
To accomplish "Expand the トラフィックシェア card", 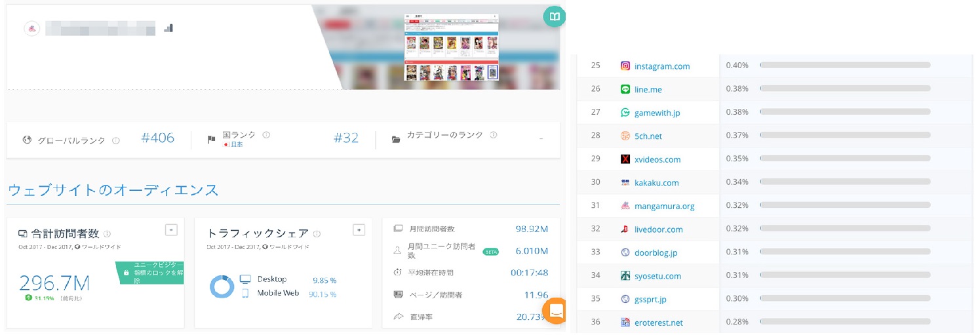I will coord(359,229).
